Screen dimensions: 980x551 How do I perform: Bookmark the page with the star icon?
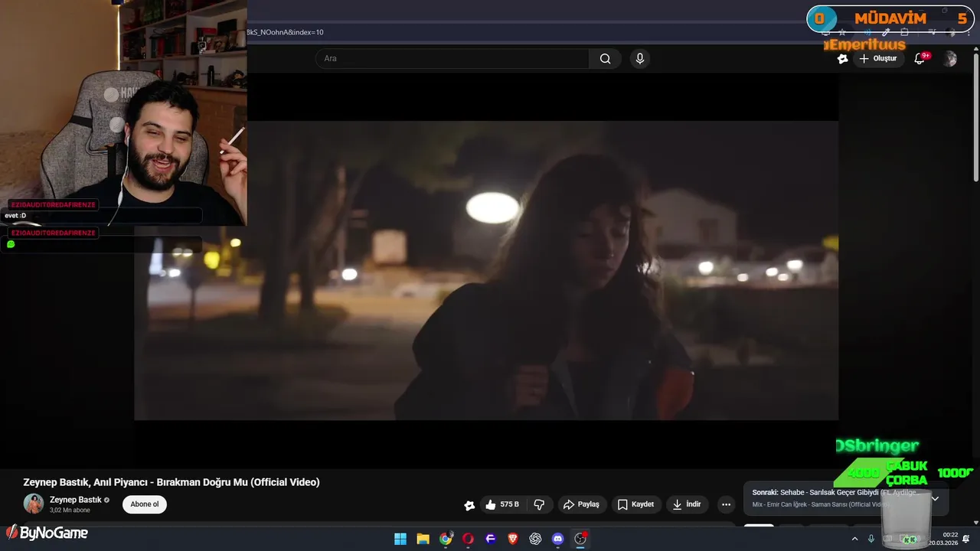click(842, 32)
